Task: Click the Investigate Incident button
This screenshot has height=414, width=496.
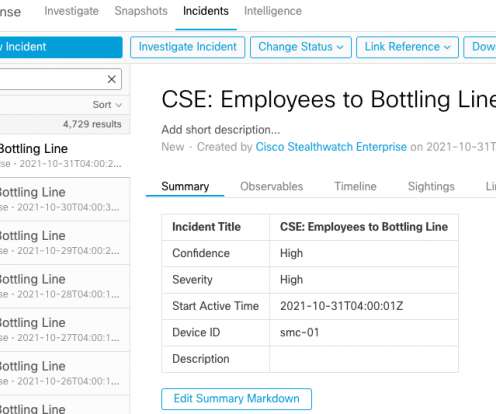Action: pos(187,47)
